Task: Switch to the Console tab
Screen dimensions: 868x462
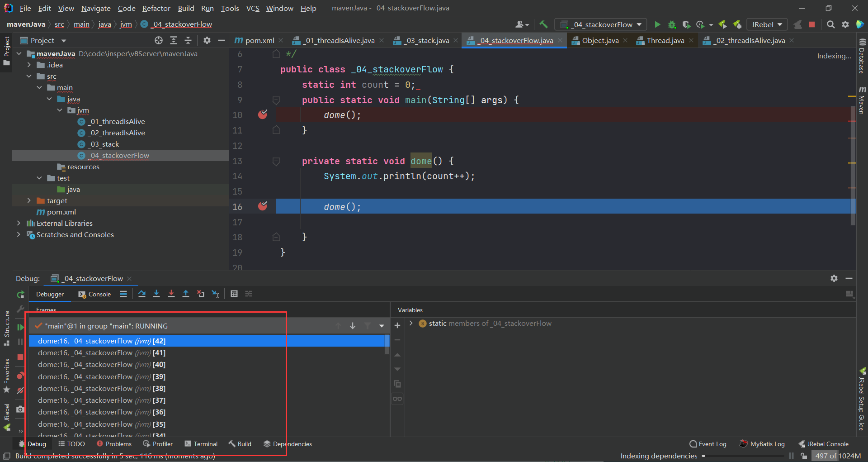Action: tap(94, 294)
